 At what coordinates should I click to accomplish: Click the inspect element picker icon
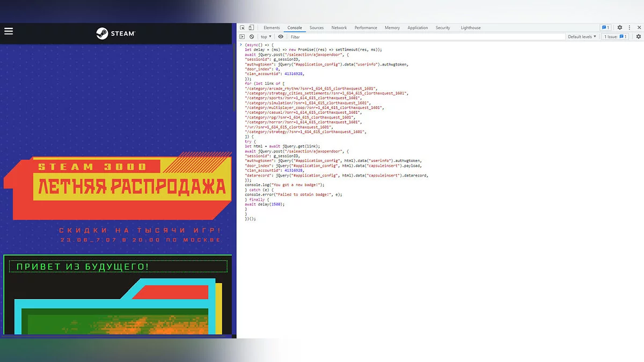point(243,28)
